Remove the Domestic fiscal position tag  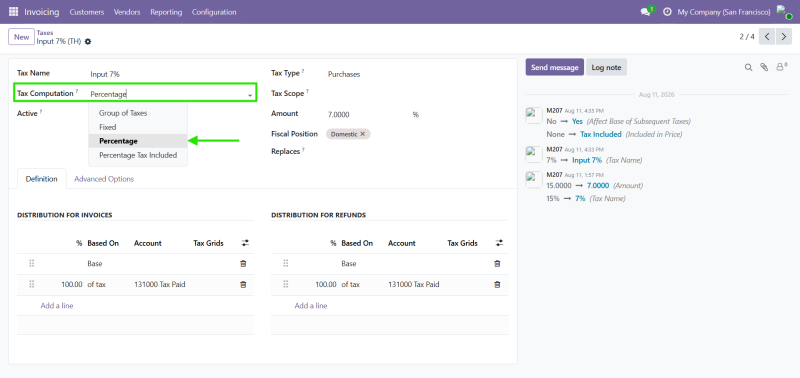click(x=363, y=134)
